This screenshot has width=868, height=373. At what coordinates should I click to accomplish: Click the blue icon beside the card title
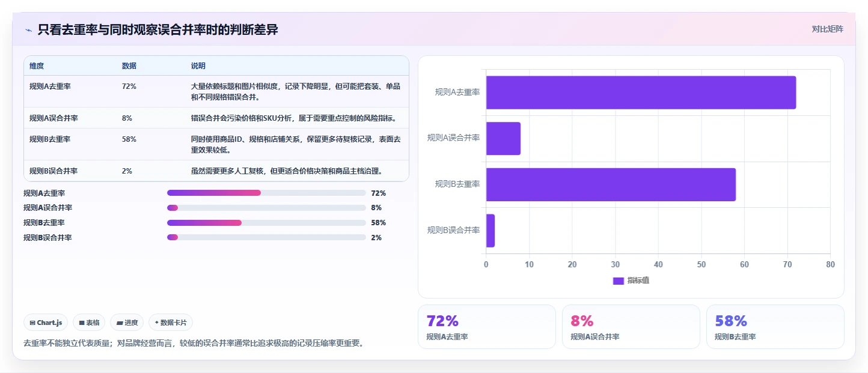pos(28,30)
